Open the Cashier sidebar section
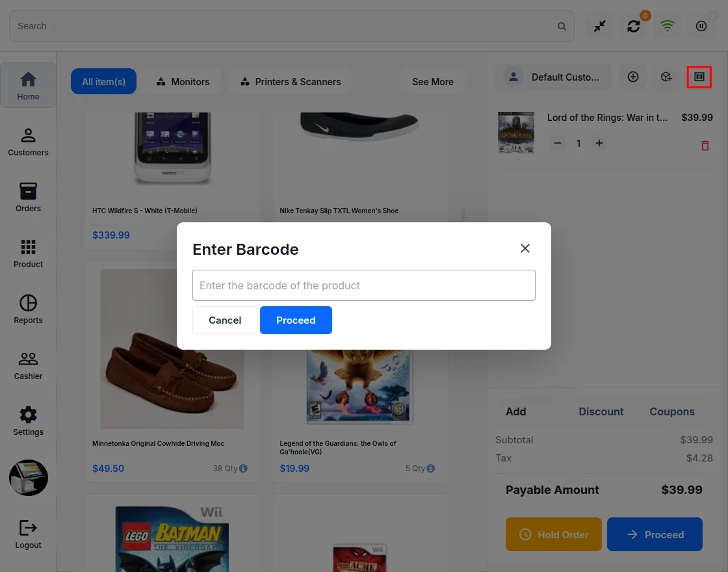Screen dimensions: 728x572 pos(29,365)
